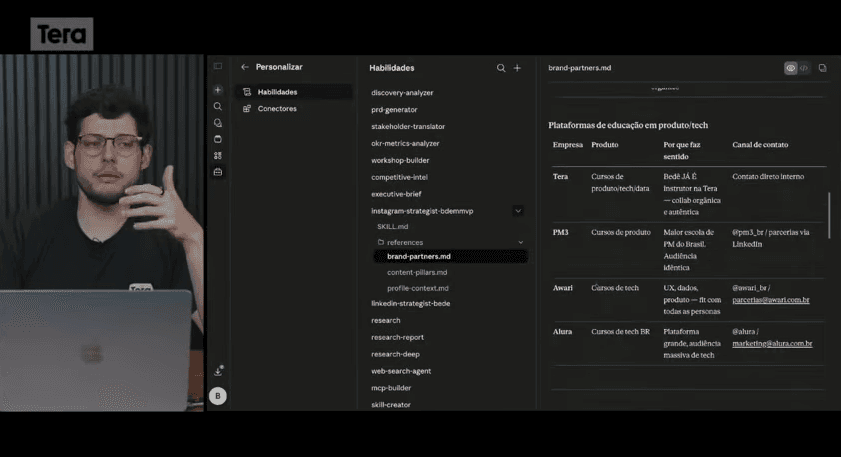
Task: Copy brand-partners.md contents
Action: click(x=822, y=68)
